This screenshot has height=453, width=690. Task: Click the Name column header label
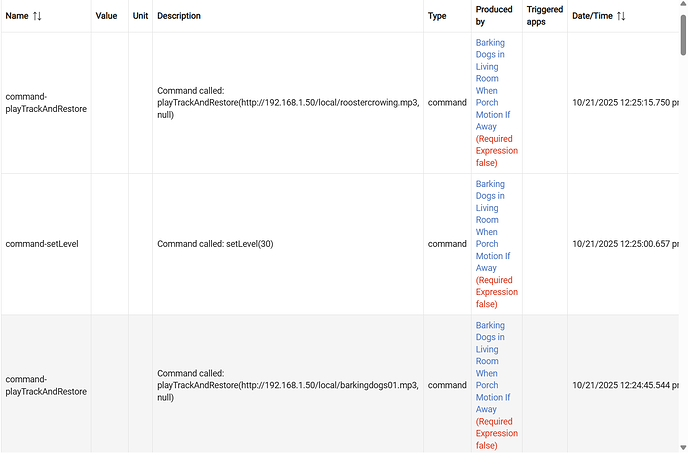click(x=17, y=16)
